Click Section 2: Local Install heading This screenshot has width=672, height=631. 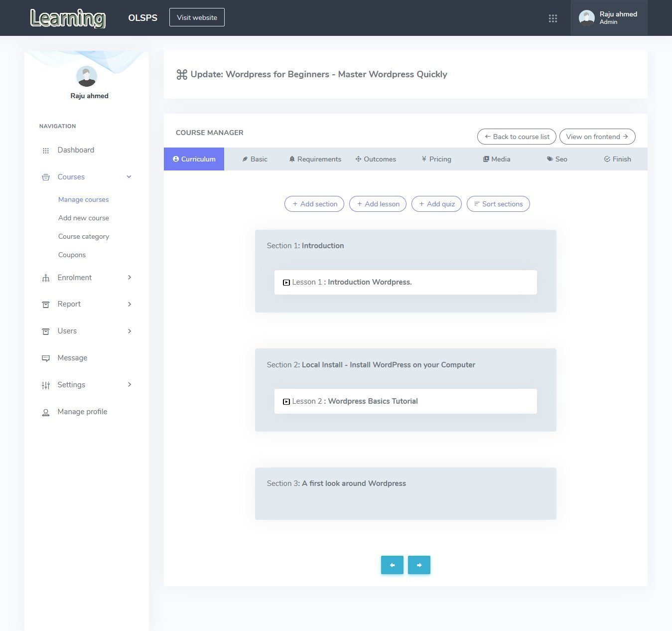pos(371,365)
